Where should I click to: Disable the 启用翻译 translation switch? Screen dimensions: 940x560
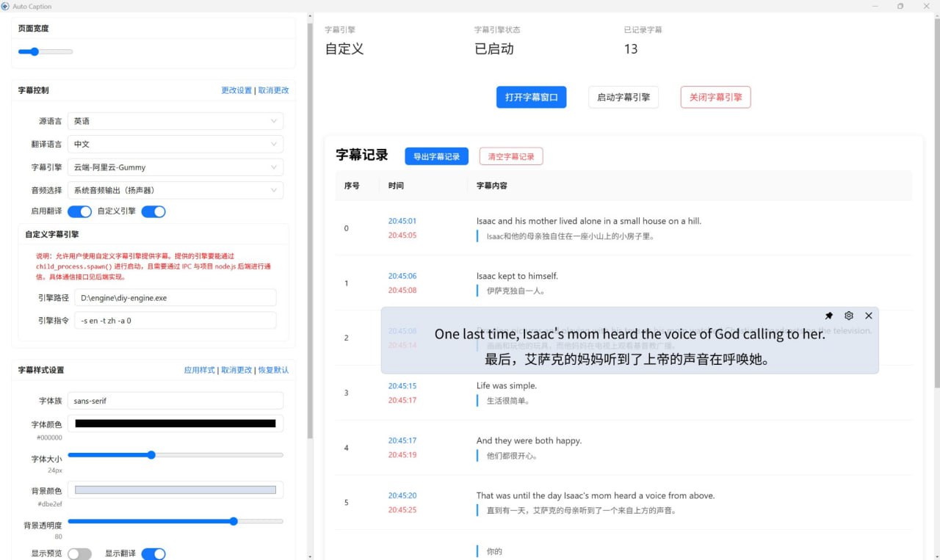(80, 211)
